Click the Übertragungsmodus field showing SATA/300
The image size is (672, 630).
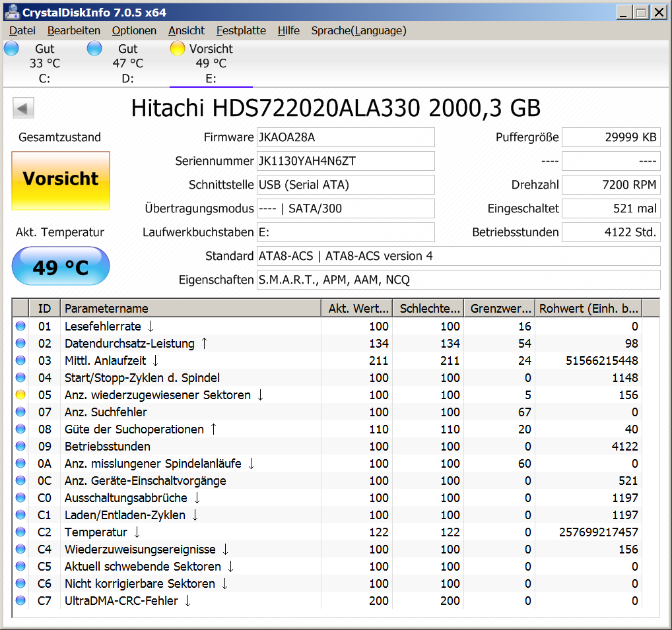[x=345, y=208]
